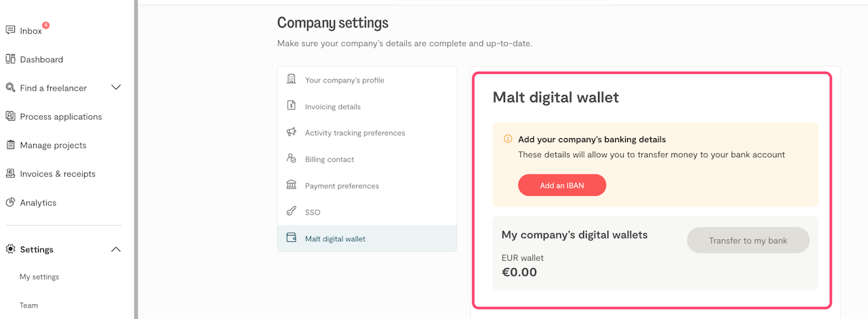
Task: Click the Process applications icon
Action: pos(10,116)
